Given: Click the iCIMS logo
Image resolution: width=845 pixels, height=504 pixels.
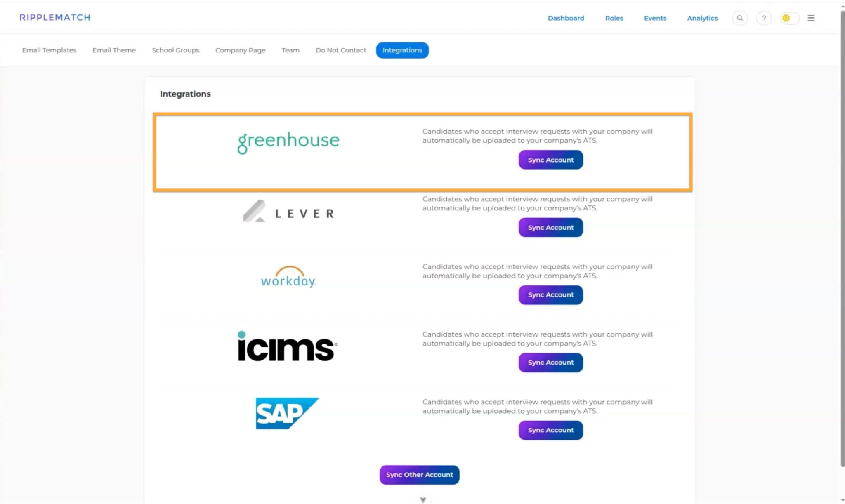Looking at the screenshot, I should (288, 346).
